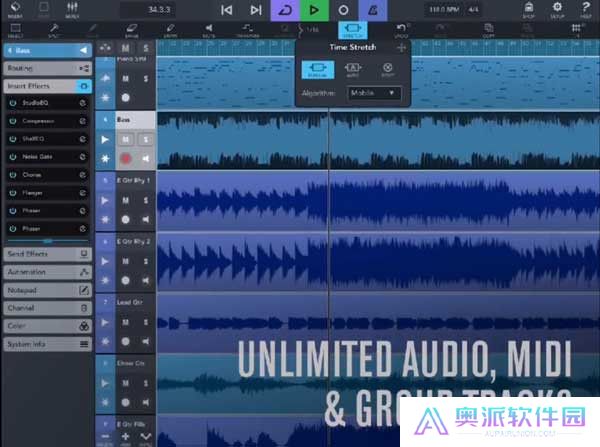Open Setup gear icon
The height and width of the screenshot is (447, 600).
(x=557, y=9)
